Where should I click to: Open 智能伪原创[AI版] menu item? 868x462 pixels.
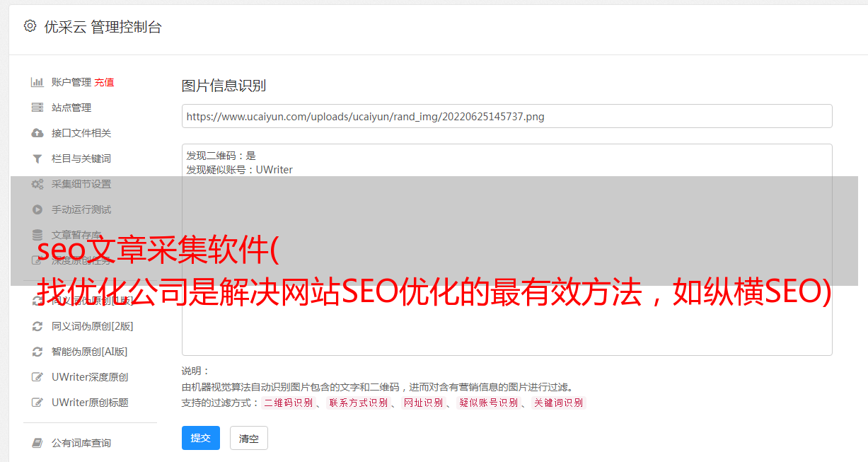90,352
